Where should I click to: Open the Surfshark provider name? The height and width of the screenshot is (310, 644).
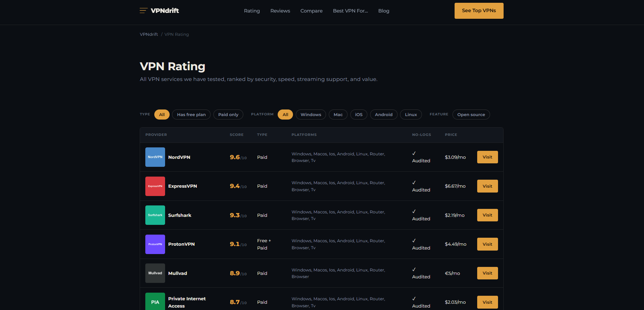pos(180,215)
